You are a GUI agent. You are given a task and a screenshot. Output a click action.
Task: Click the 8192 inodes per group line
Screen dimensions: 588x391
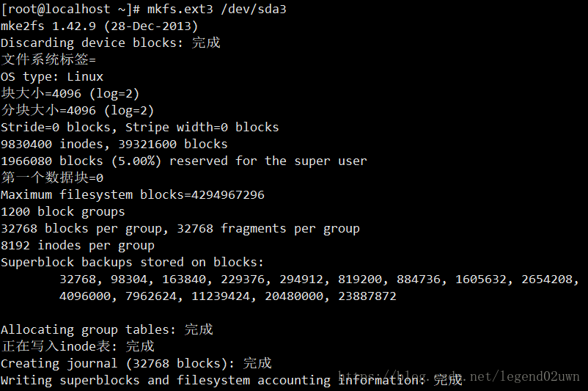point(77,245)
